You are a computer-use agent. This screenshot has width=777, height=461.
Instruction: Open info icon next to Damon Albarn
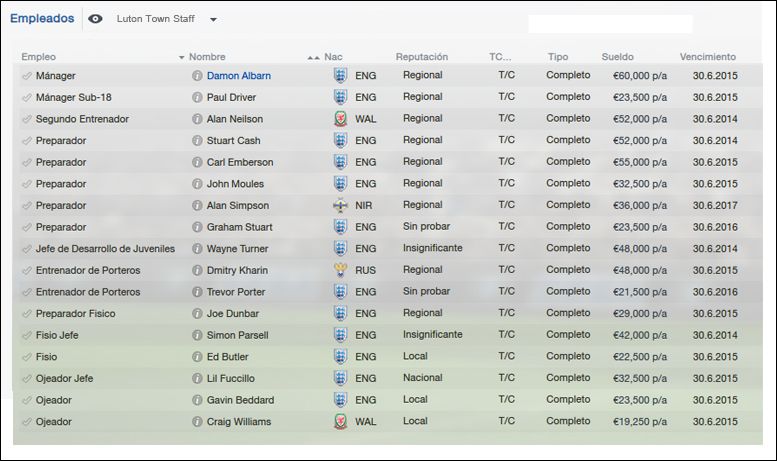click(197, 76)
